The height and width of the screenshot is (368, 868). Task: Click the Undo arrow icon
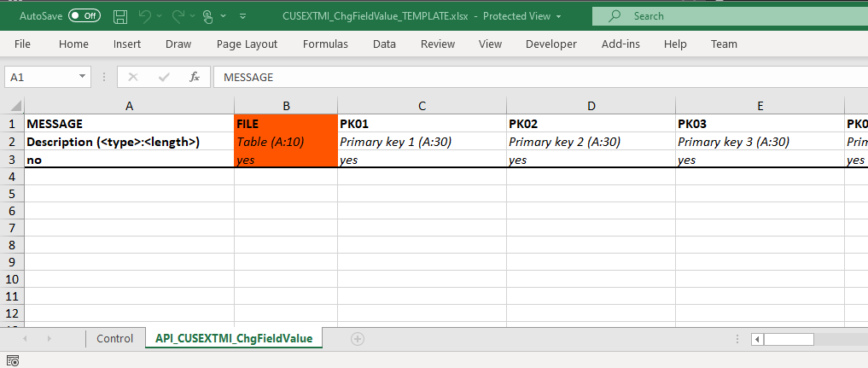145,16
